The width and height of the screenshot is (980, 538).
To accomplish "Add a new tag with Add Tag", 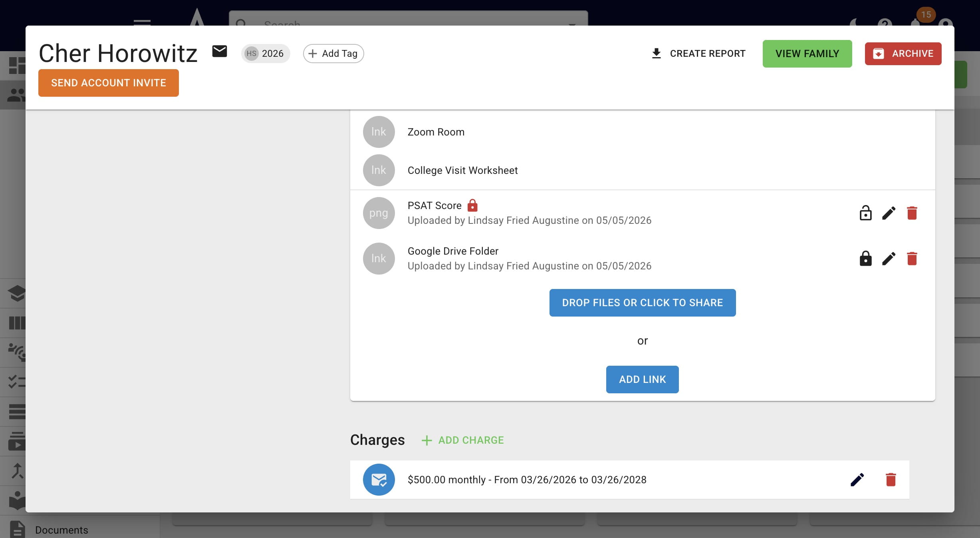I will tap(333, 54).
